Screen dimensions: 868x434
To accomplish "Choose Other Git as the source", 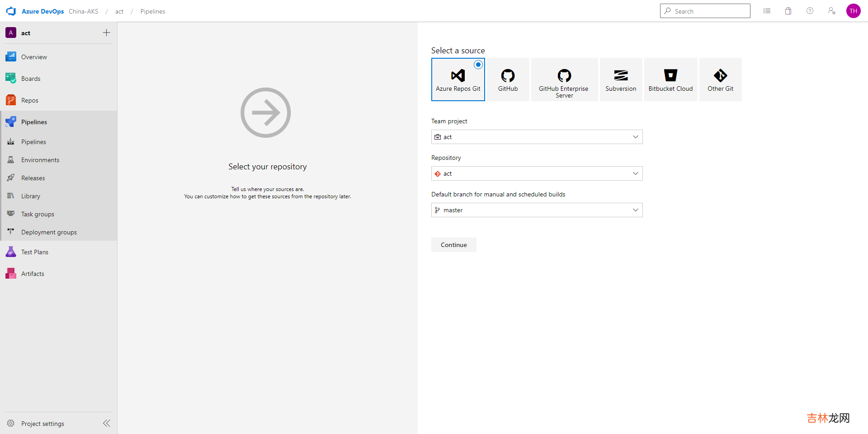I will click(721, 79).
